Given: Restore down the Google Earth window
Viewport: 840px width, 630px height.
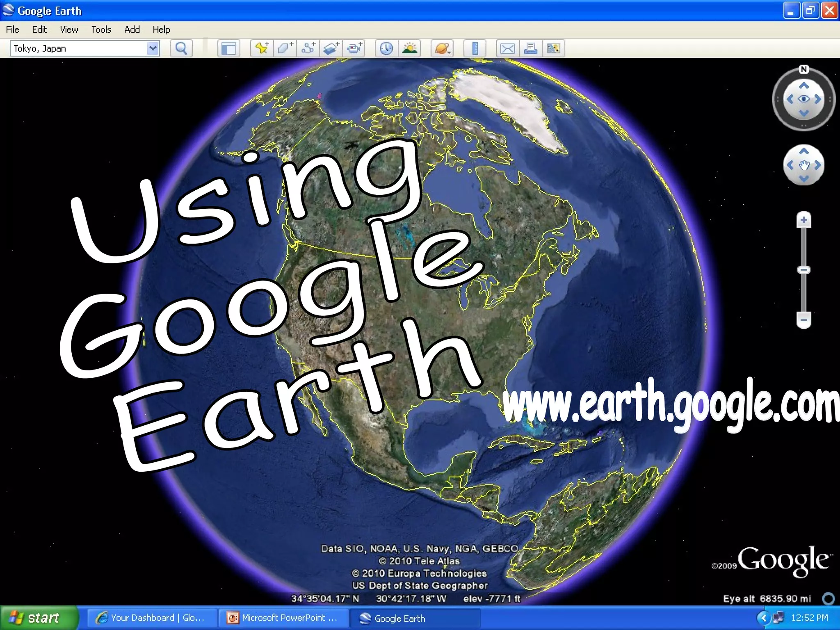Looking at the screenshot, I should (810, 11).
